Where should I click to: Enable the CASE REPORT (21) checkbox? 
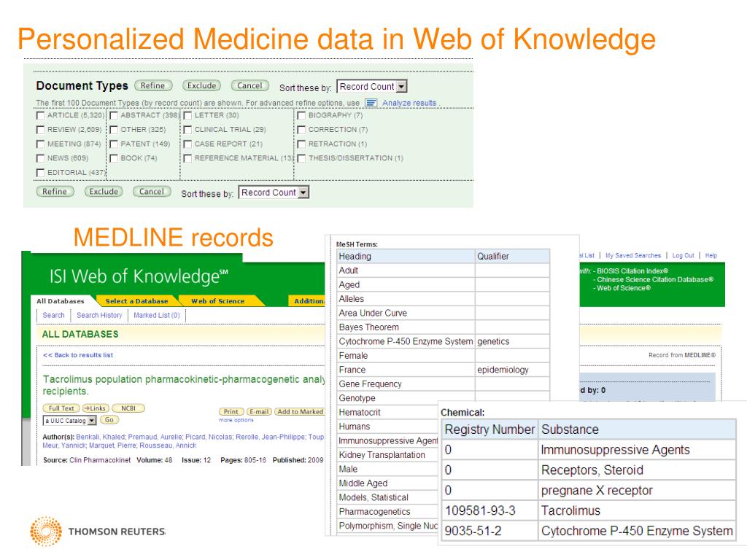click(187, 144)
